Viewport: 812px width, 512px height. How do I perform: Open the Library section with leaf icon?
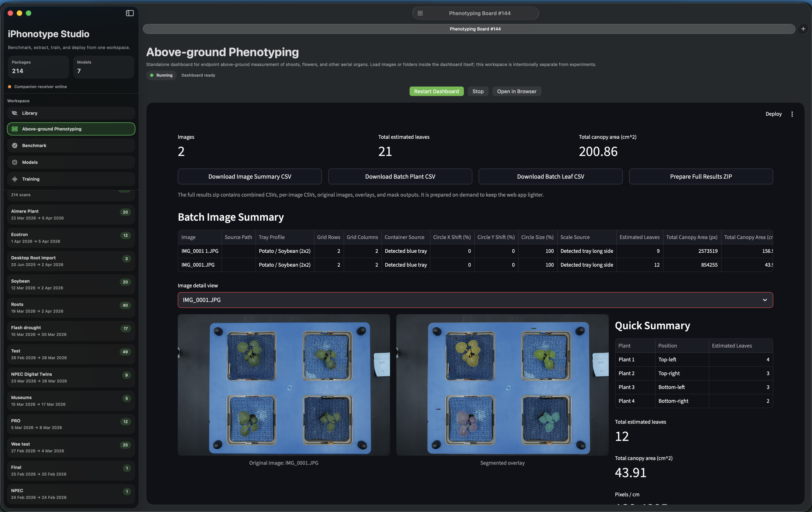14,113
